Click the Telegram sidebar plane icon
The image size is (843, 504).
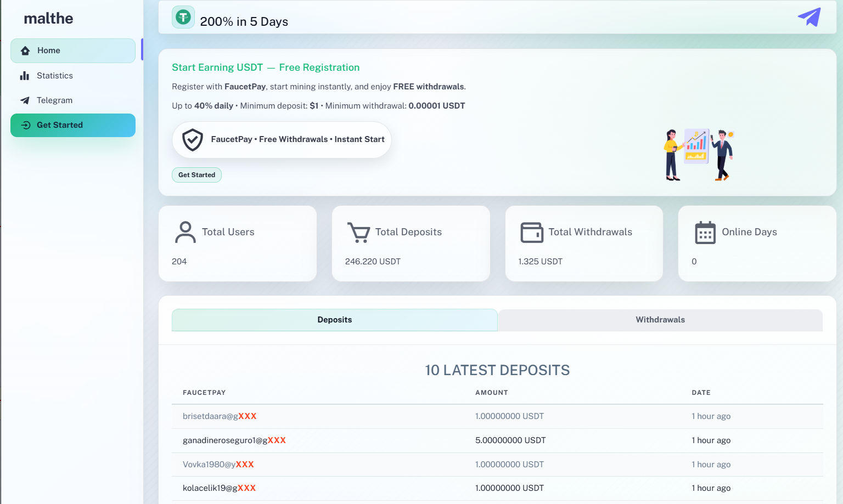point(25,100)
